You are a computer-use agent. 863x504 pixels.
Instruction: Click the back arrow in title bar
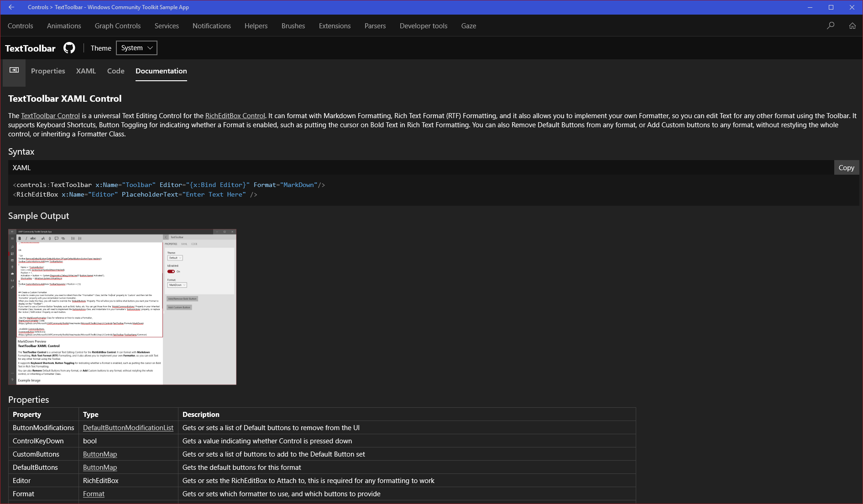tap(11, 7)
